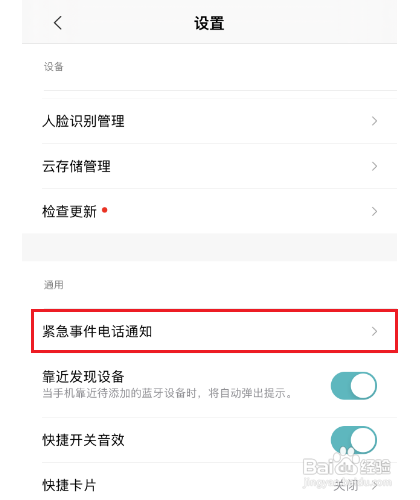Click 快捷开关音效 label text

[83, 440]
